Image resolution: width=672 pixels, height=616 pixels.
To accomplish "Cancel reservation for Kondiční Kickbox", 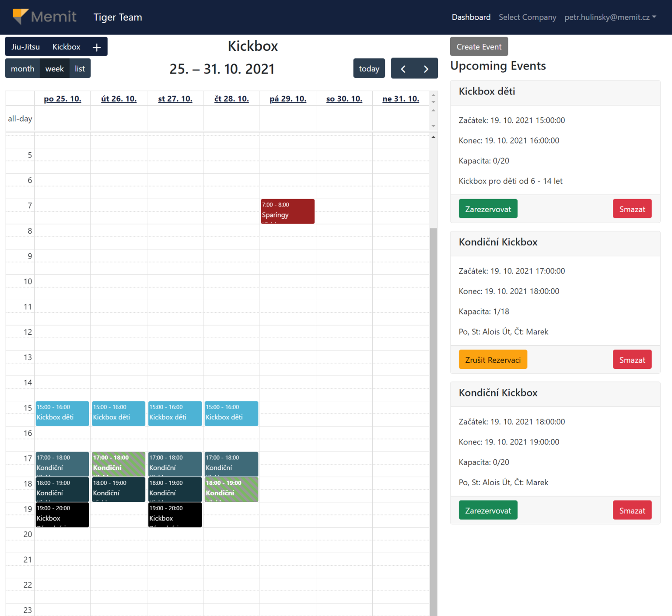I will (x=493, y=359).
